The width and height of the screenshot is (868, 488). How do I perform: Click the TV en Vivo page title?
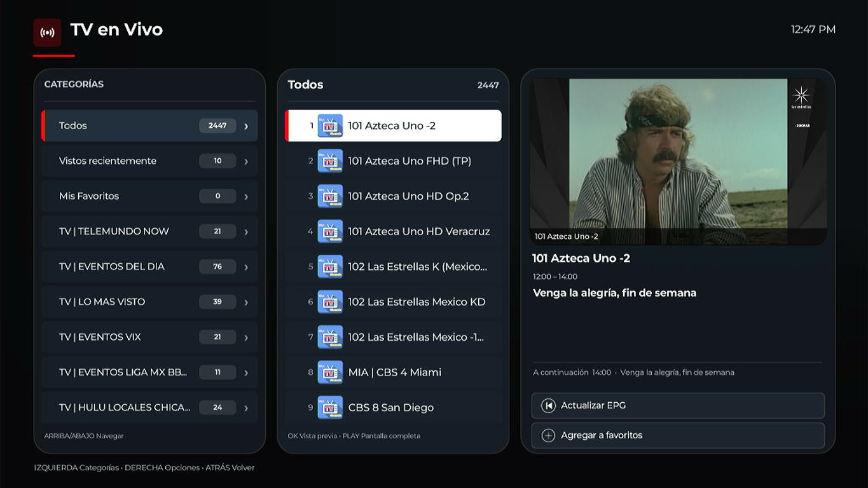[116, 30]
